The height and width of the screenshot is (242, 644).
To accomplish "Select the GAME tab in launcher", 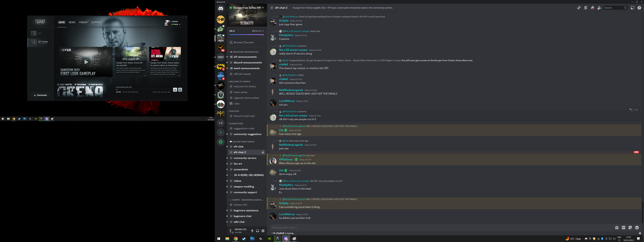I will [x=61, y=22].
